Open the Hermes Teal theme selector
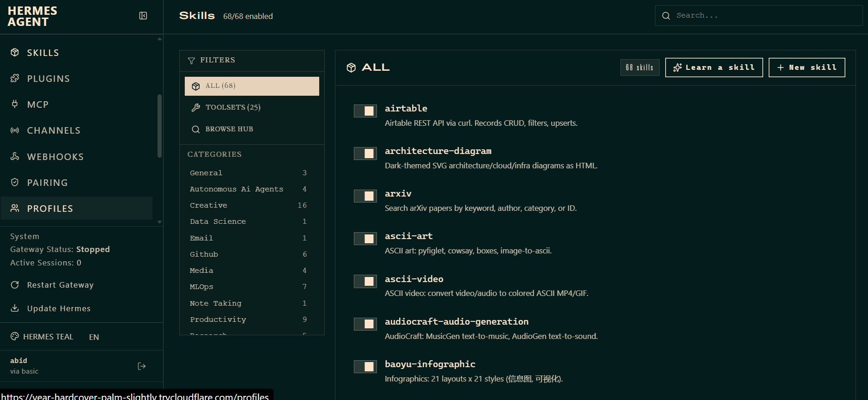 coord(42,337)
